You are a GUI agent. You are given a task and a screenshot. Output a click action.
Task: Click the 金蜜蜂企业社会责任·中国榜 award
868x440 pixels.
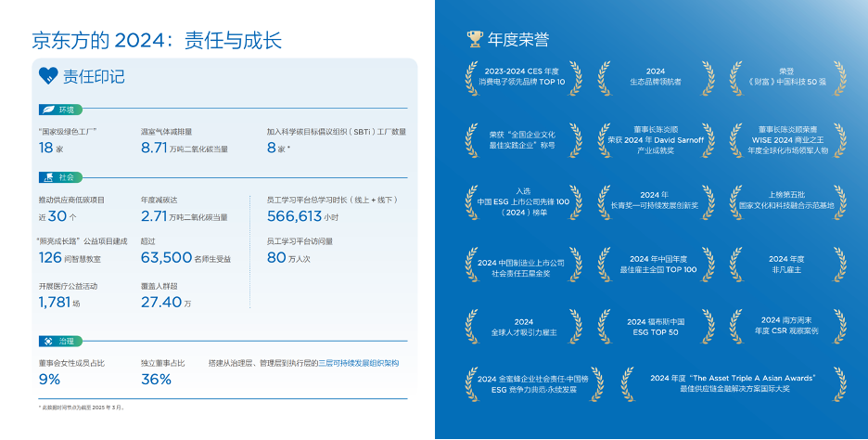(533, 384)
